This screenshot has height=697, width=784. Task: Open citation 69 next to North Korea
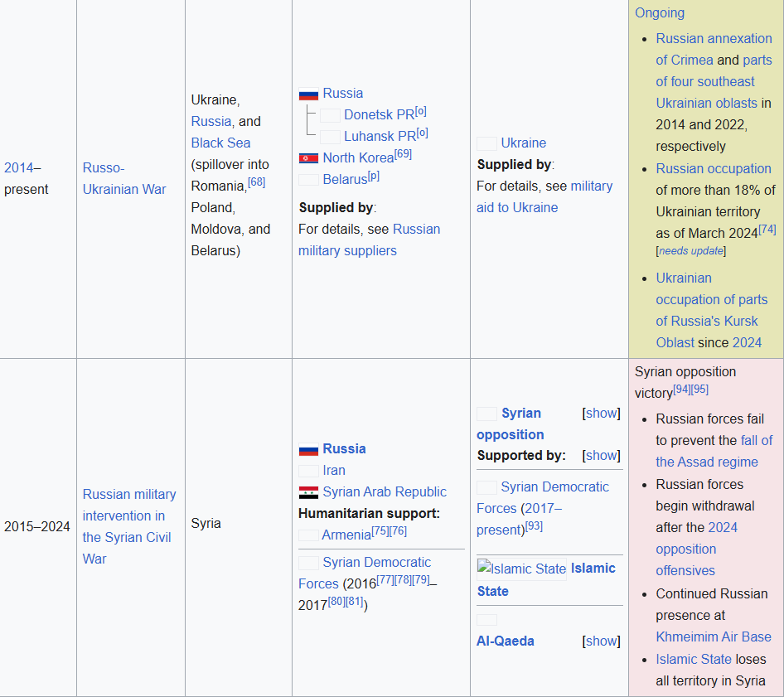[x=403, y=154]
